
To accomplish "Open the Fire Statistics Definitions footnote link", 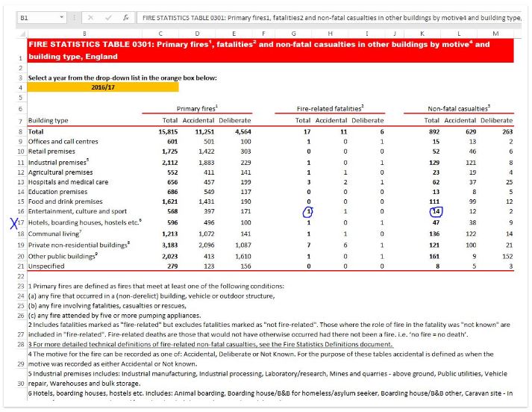I will pos(210,345).
